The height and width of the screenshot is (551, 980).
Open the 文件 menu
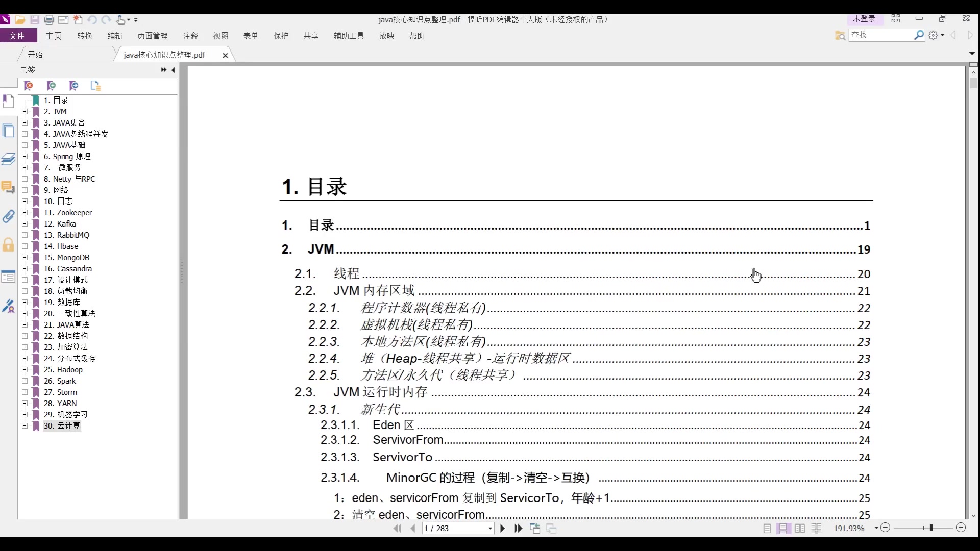coord(18,36)
